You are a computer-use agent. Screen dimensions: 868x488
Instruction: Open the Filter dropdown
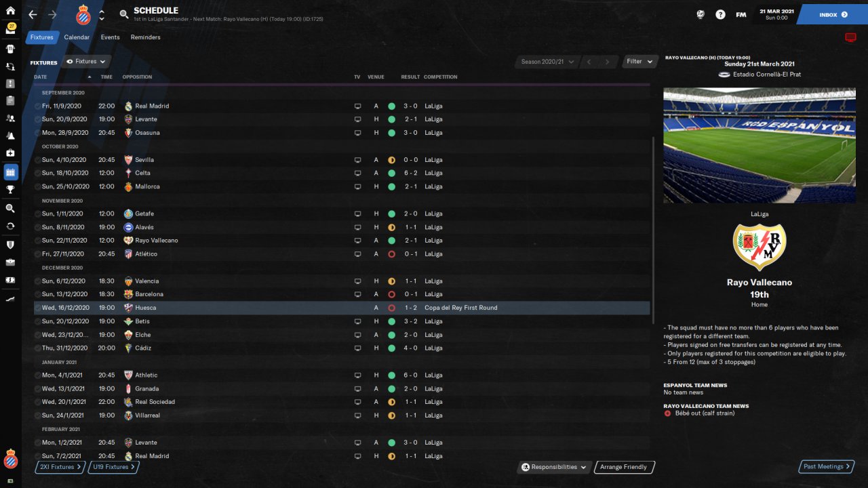coord(640,62)
